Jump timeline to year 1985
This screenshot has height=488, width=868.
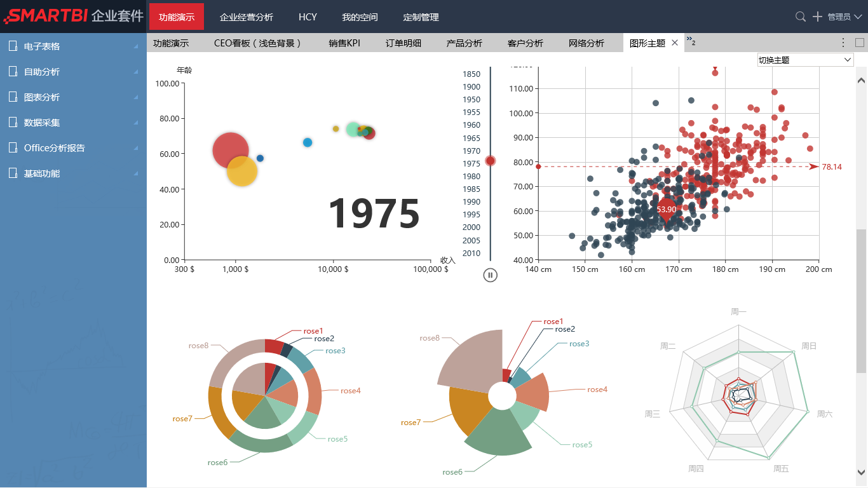(x=471, y=189)
